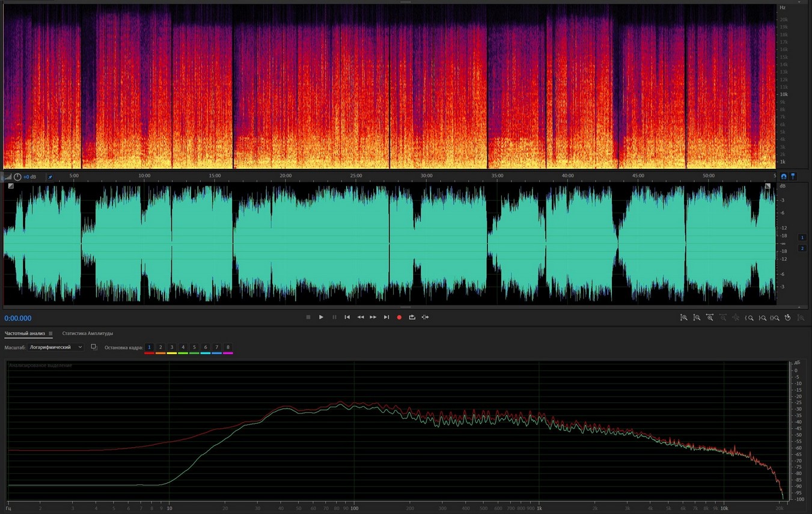Toggle channel 2 enable button

(802, 248)
